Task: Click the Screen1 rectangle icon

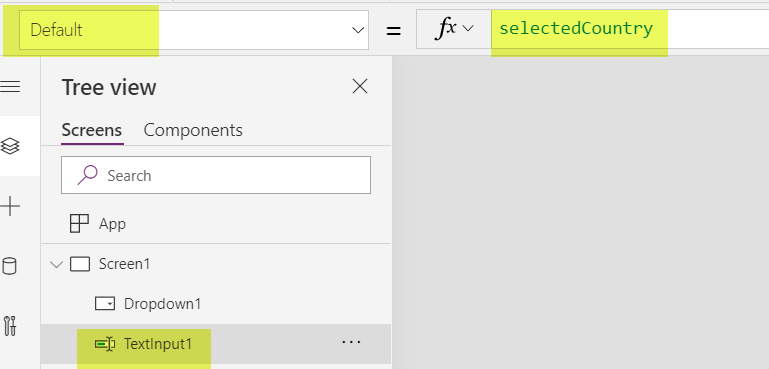Action: tap(80, 264)
